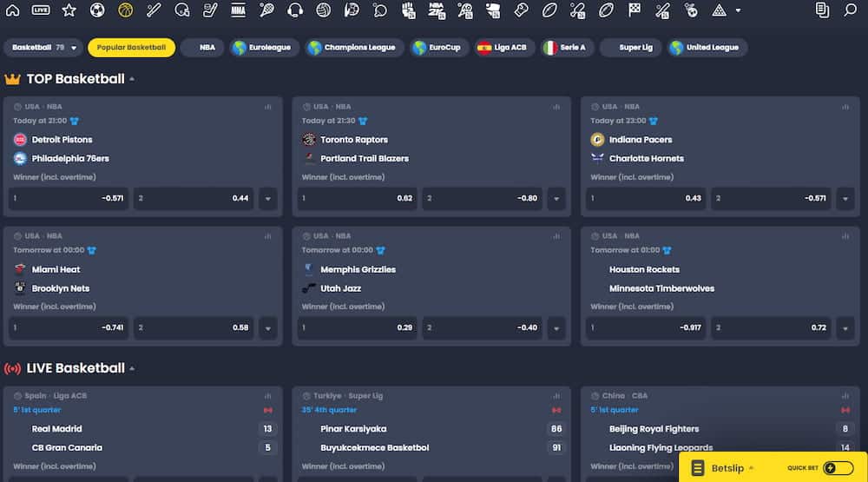Select the Volleyball sport icon
The width and height of the screenshot is (868, 482).
[x=323, y=10]
